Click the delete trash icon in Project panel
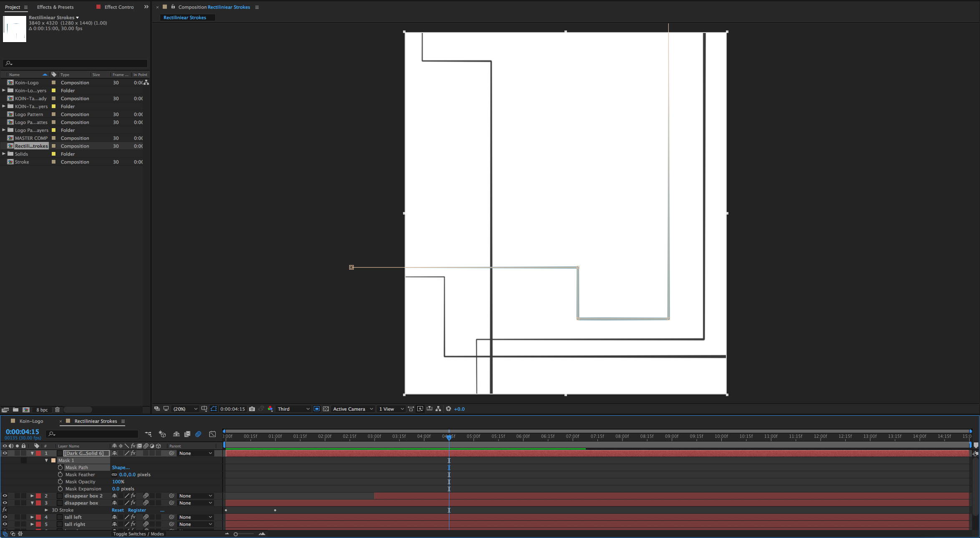This screenshot has height=538, width=980. tap(58, 410)
